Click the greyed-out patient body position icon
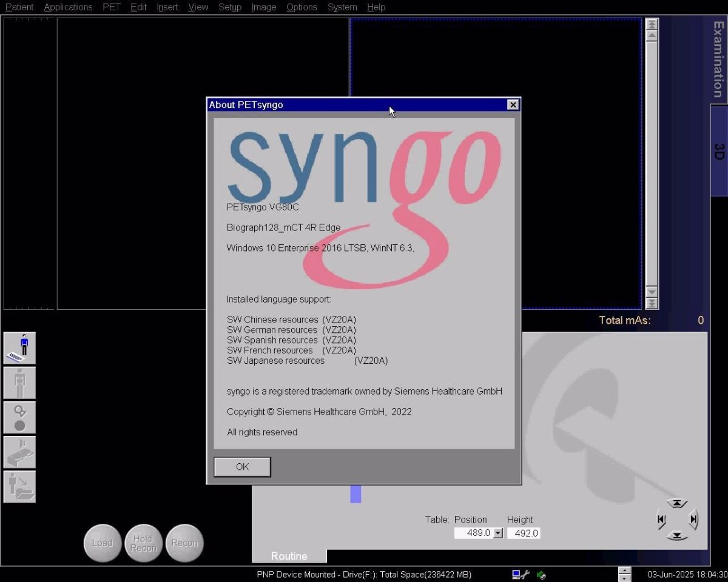 pos(19,383)
